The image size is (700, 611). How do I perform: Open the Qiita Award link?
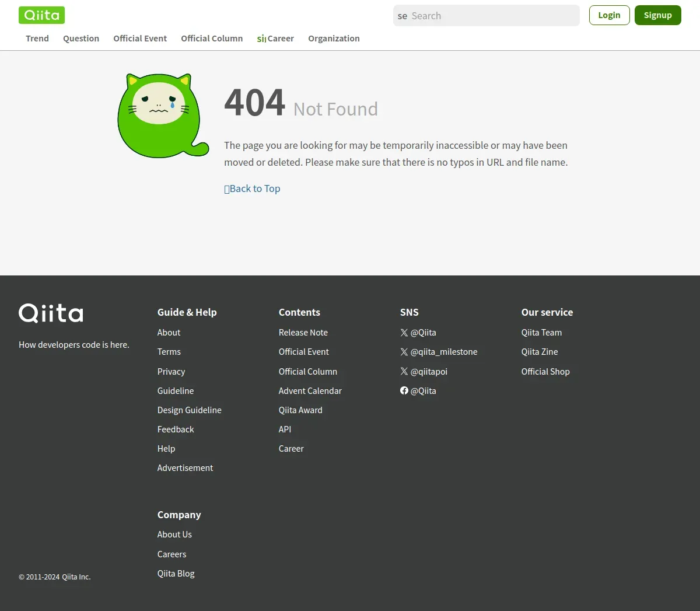[300, 410]
